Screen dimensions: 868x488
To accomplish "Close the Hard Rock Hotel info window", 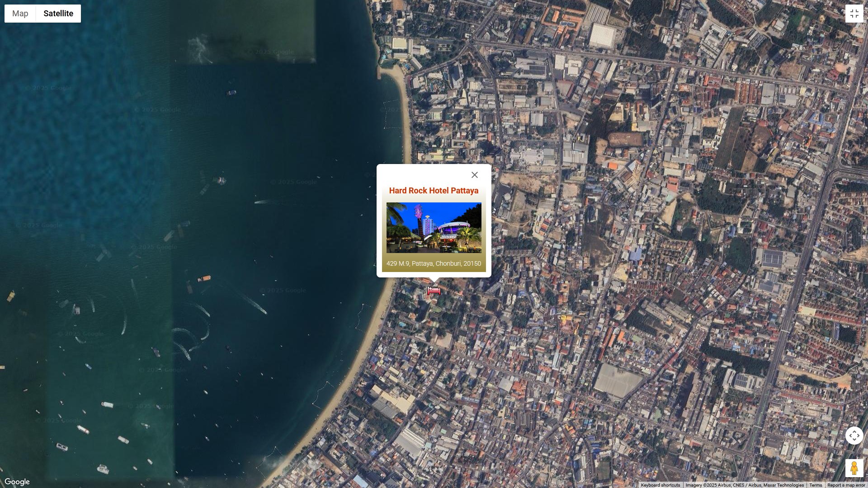I will tap(474, 175).
